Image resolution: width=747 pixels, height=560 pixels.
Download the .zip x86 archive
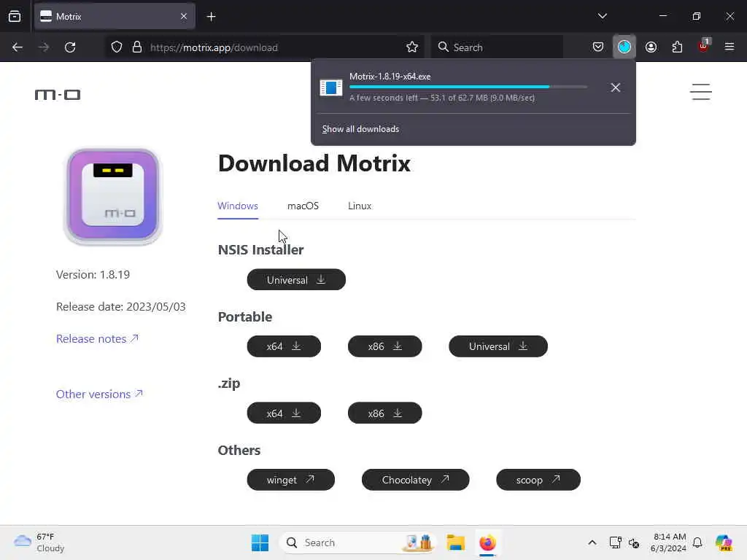click(385, 413)
